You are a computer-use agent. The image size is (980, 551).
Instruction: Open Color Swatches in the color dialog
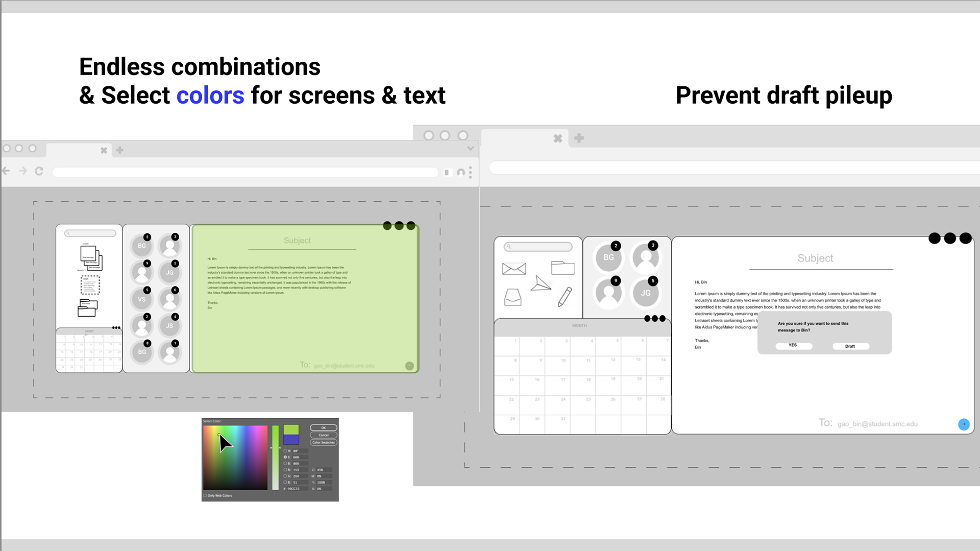324,442
